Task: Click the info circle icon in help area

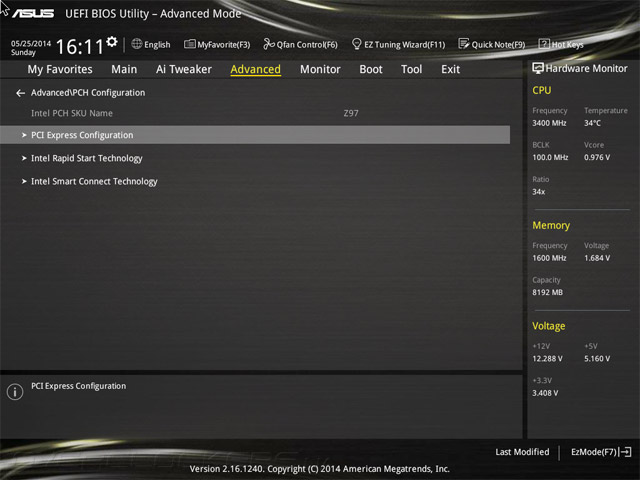Action: pyautogui.click(x=15, y=392)
